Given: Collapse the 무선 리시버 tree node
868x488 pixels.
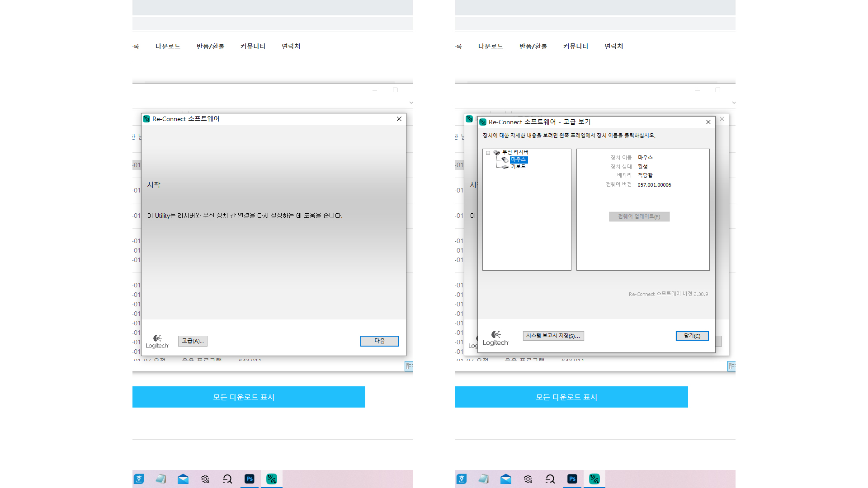Looking at the screenshot, I should coord(488,153).
